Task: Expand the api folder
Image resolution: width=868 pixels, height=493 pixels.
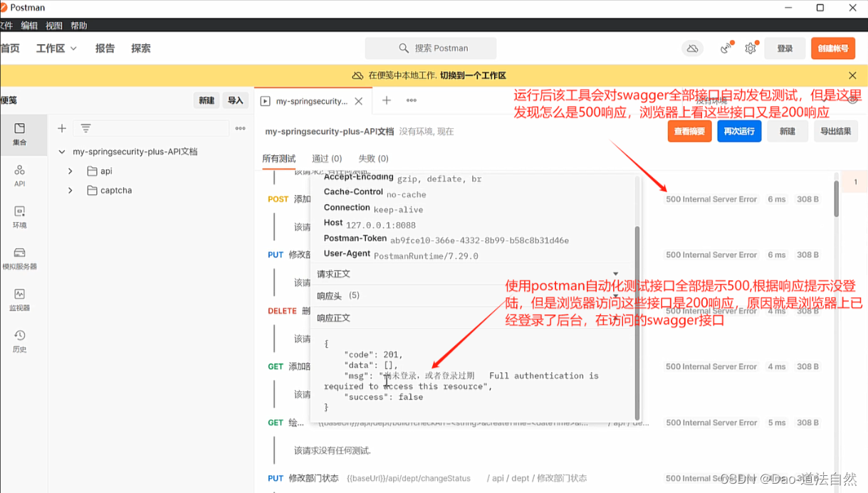Action: point(70,171)
